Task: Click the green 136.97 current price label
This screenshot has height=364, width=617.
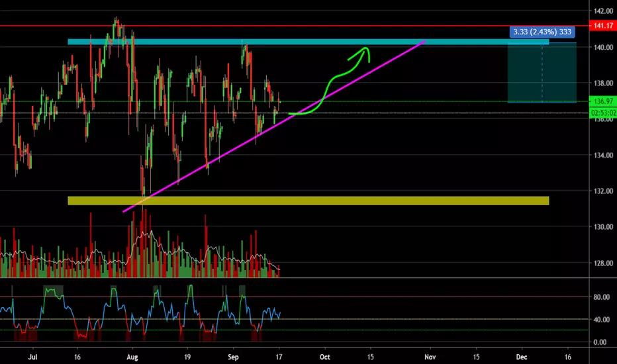Action: 603,101
